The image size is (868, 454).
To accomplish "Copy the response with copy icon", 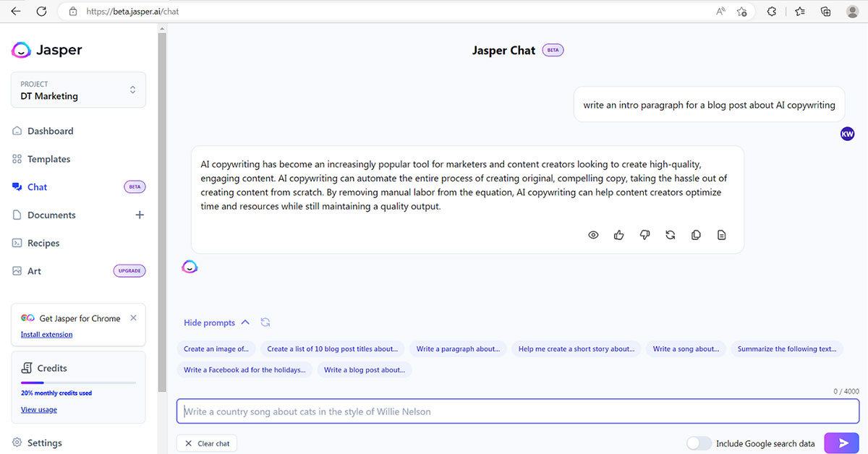I will coord(696,235).
